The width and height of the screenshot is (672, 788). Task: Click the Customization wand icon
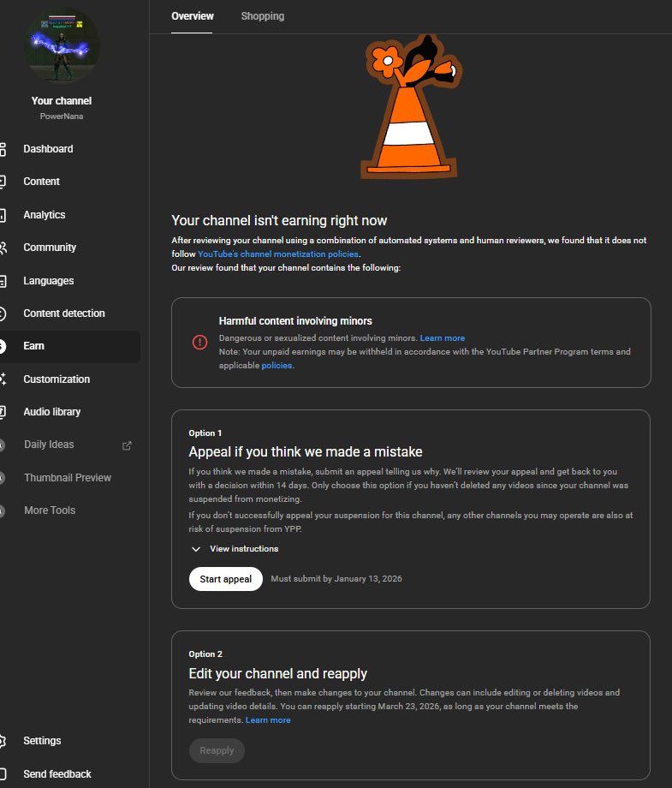[3, 379]
